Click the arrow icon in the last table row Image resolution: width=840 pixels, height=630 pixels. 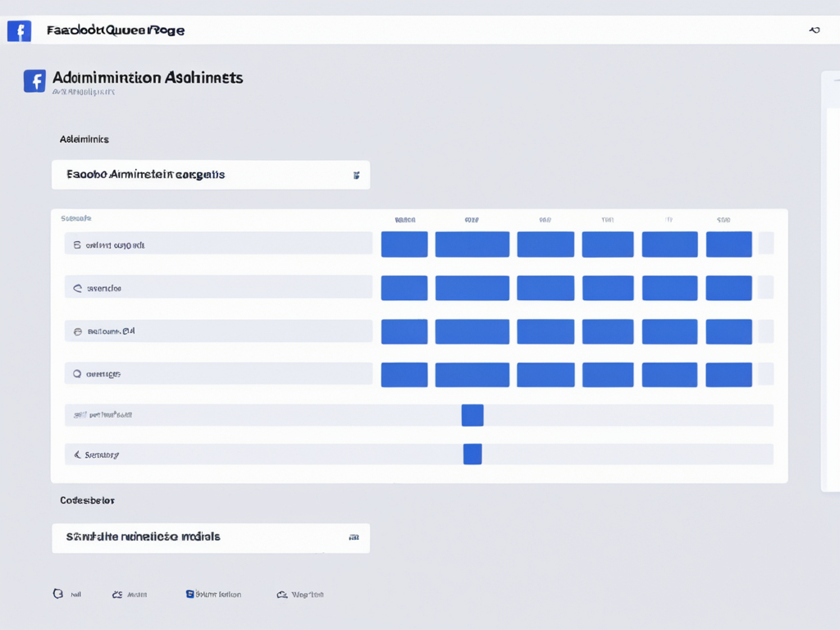[x=77, y=454]
